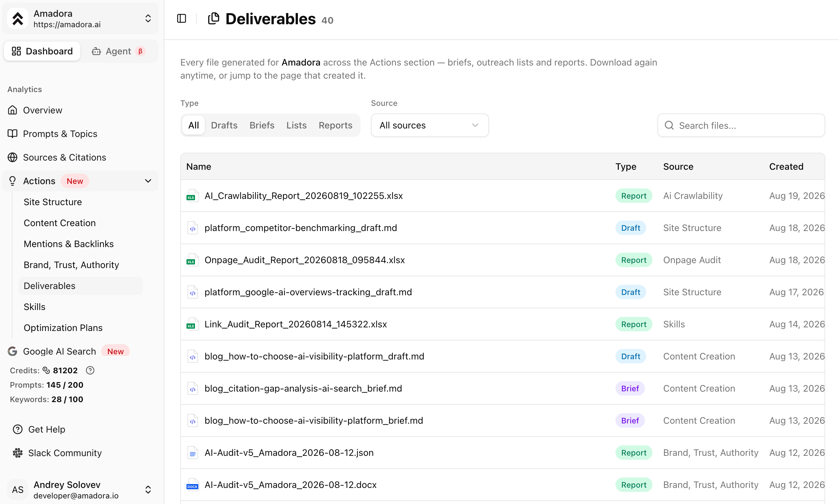Go to Skills in the sidebar
The width and height of the screenshot is (839, 504).
pos(81,307)
